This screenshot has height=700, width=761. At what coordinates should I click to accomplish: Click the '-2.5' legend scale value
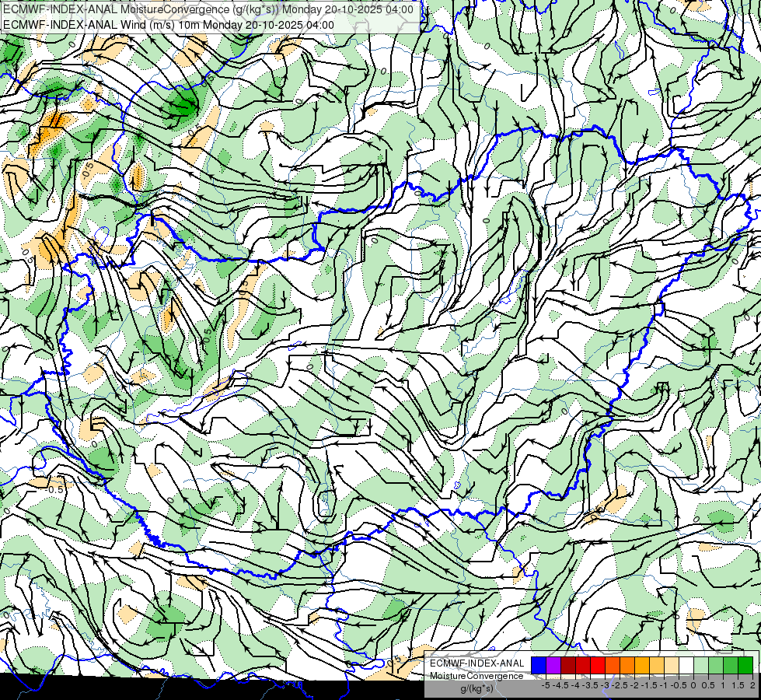[620, 685]
